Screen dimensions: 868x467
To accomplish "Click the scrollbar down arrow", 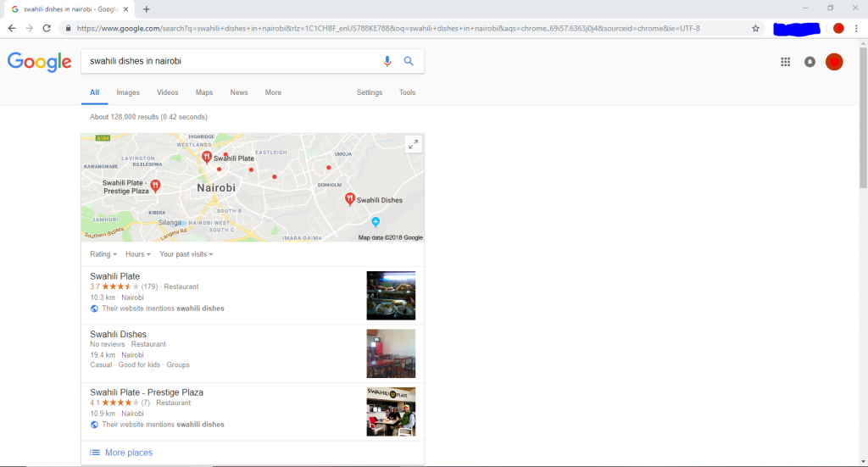I will (x=863, y=461).
